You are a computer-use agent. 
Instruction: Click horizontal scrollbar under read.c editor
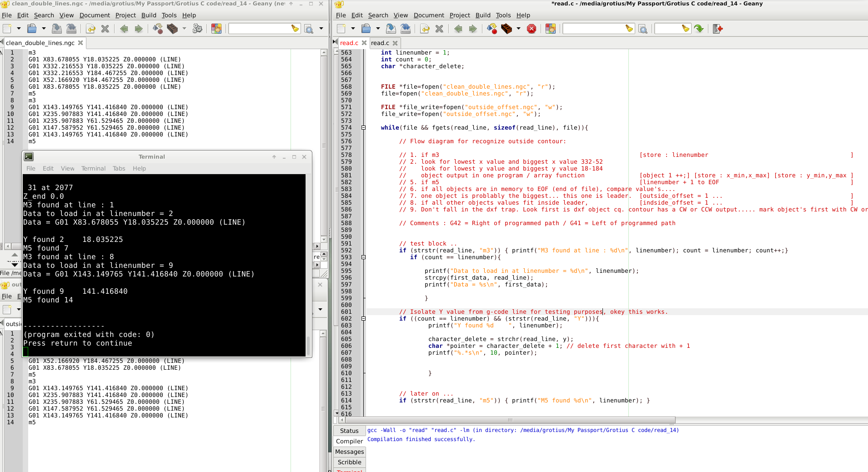(510, 420)
